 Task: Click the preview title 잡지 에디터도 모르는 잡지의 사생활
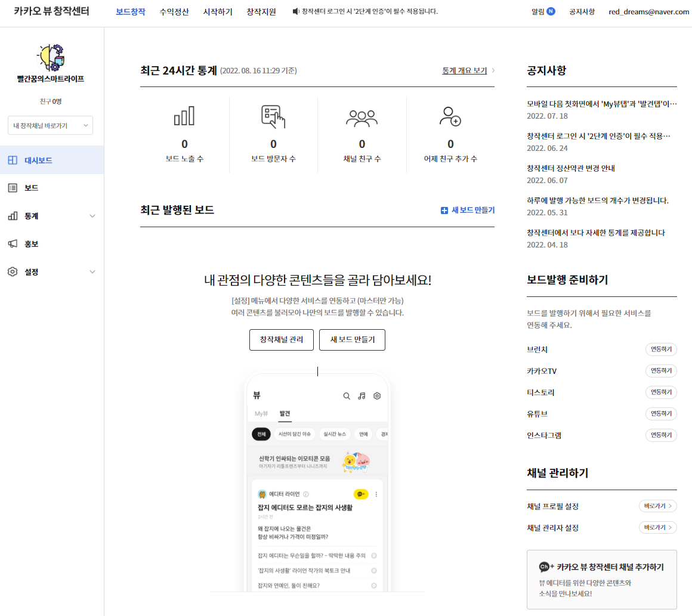tap(305, 507)
